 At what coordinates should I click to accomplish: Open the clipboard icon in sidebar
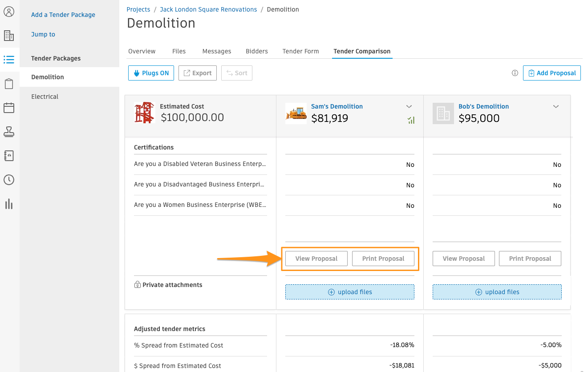pos(9,84)
